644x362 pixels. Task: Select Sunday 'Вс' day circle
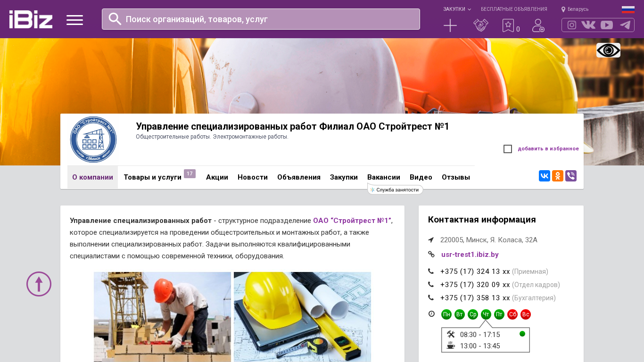pos(526,314)
